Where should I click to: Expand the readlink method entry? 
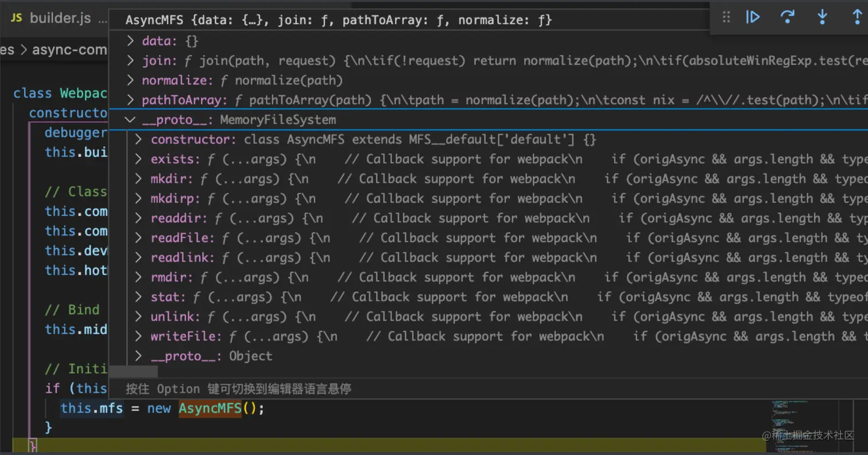[x=138, y=257]
